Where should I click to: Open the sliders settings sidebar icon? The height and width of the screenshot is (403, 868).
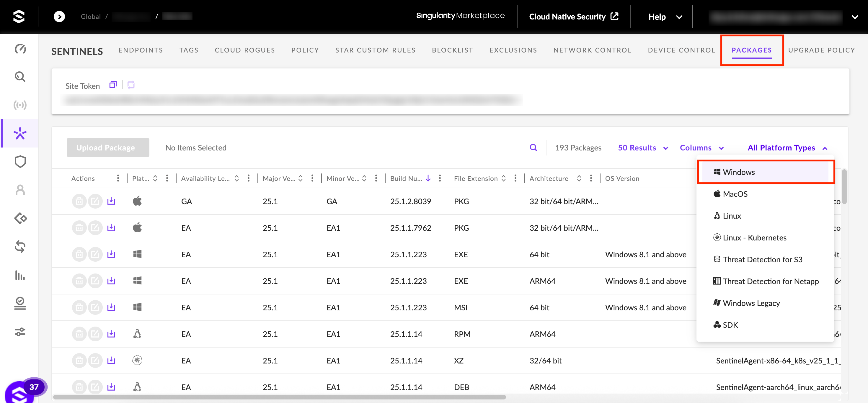pos(20,332)
